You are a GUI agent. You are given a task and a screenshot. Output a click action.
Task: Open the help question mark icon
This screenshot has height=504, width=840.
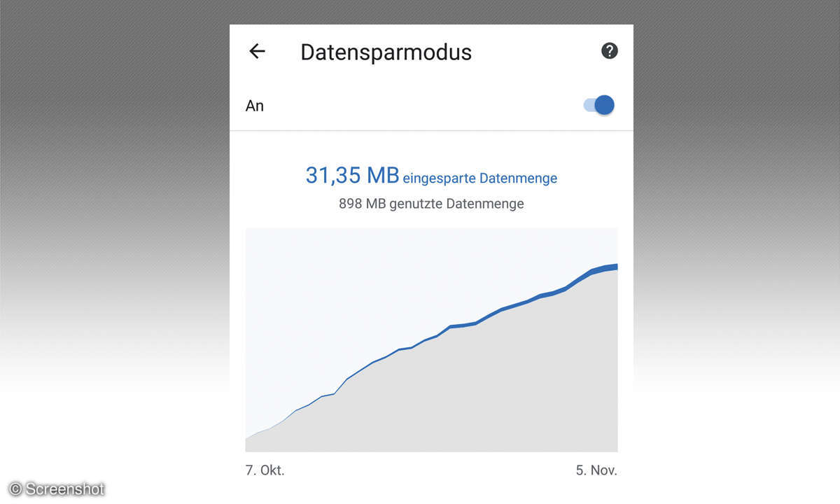pos(610,50)
